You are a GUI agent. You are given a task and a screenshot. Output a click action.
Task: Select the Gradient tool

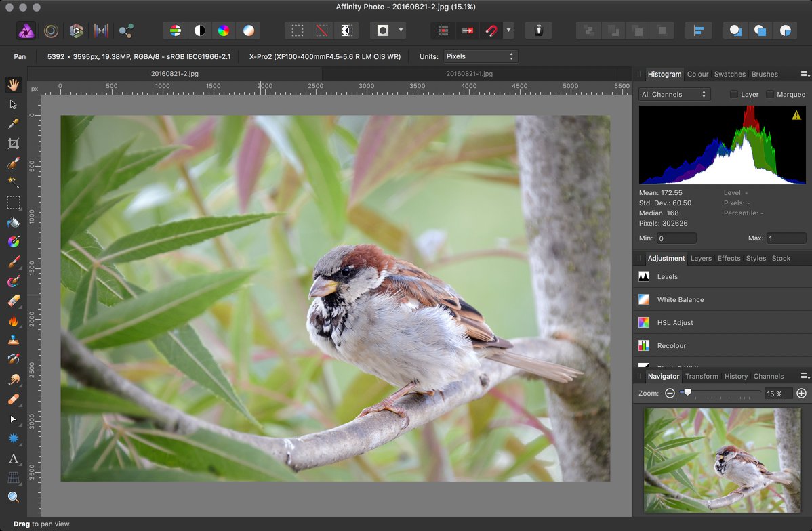pyautogui.click(x=14, y=242)
